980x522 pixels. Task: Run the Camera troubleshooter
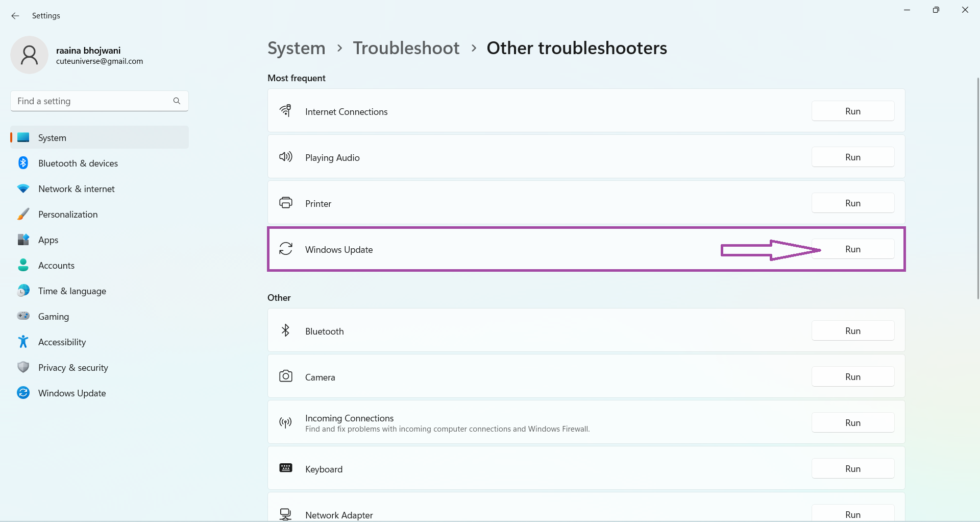point(852,377)
